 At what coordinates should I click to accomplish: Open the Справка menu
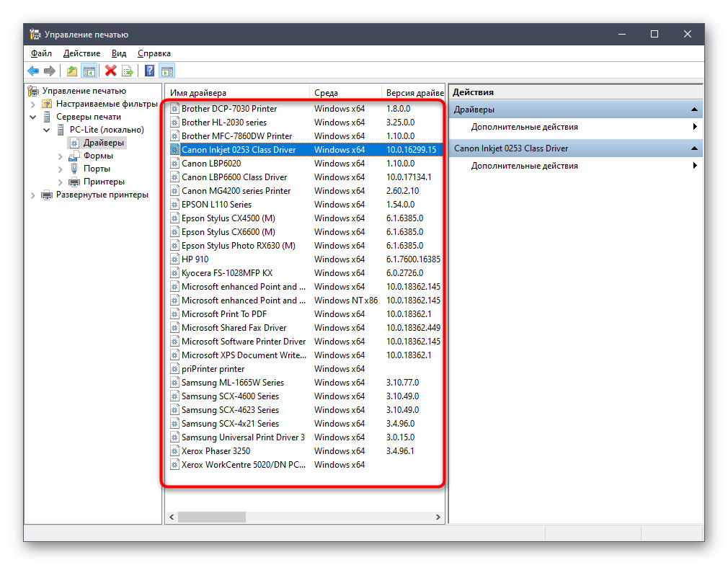[x=154, y=53]
